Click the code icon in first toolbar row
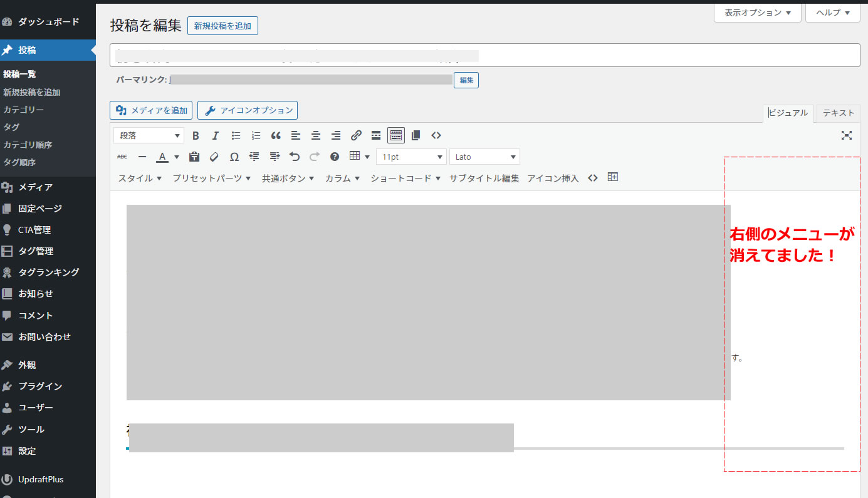 tap(436, 135)
